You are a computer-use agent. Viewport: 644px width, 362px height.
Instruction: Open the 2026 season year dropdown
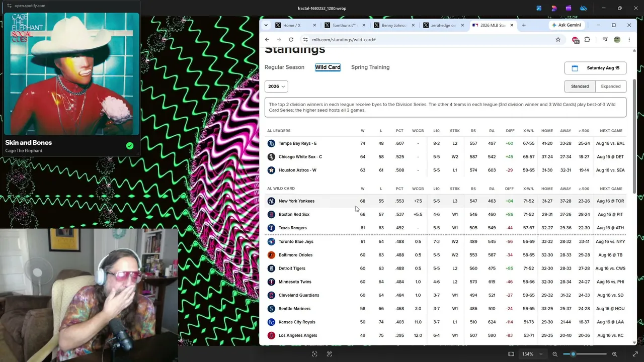[276, 86]
